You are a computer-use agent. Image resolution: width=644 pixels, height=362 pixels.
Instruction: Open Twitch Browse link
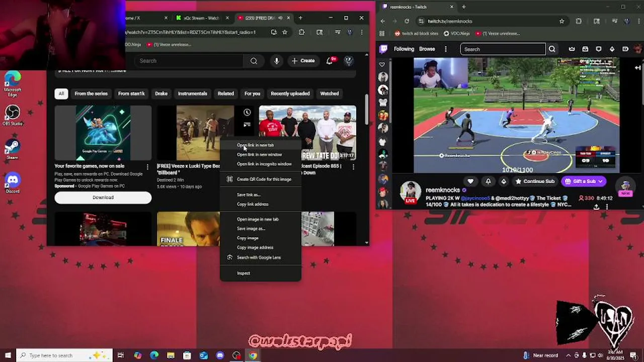coord(427,49)
